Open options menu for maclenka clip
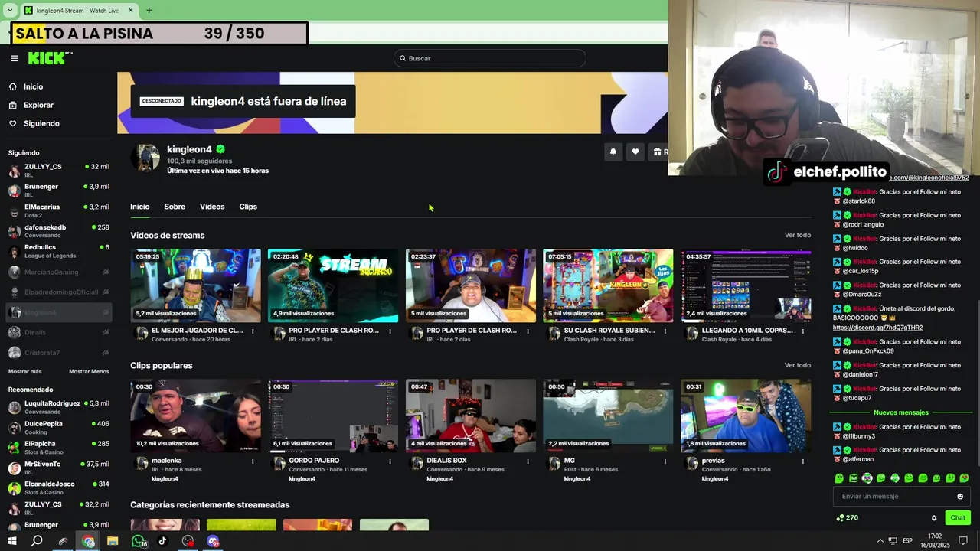This screenshot has width=980, height=551. (253, 461)
